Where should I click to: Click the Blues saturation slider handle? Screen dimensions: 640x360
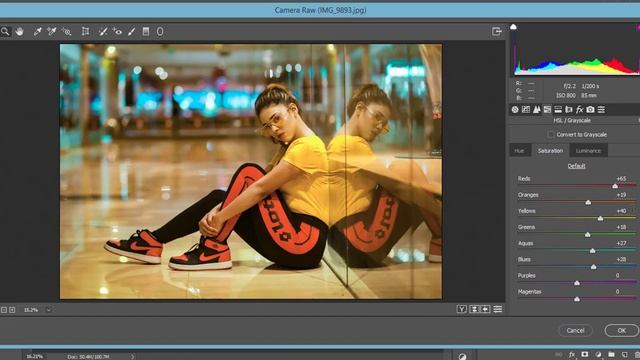pyautogui.click(x=593, y=267)
